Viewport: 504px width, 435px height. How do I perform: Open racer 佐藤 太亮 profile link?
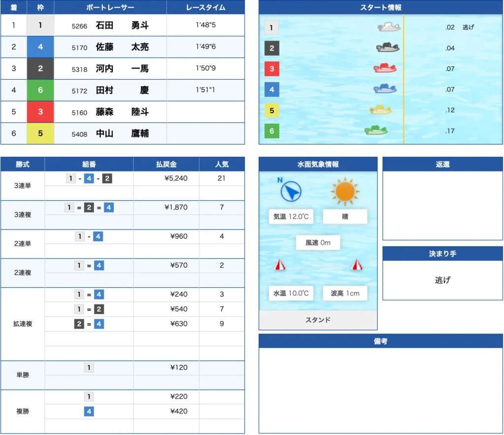(x=122, y=47)
